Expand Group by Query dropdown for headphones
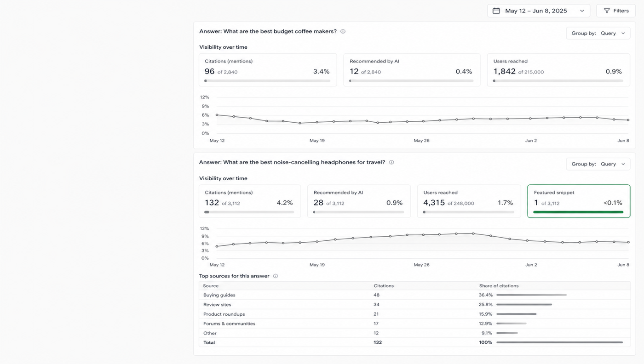Screen dimensions: 644x364 (598, 164)
